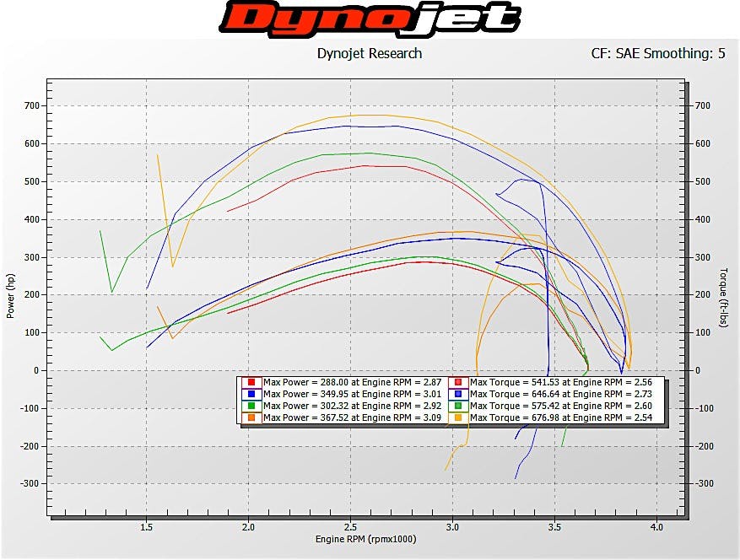Select the Max Torque = 676.98 legend text
Image resolution: width=740 pixels, height=560 pixels.
coord(560,417)
